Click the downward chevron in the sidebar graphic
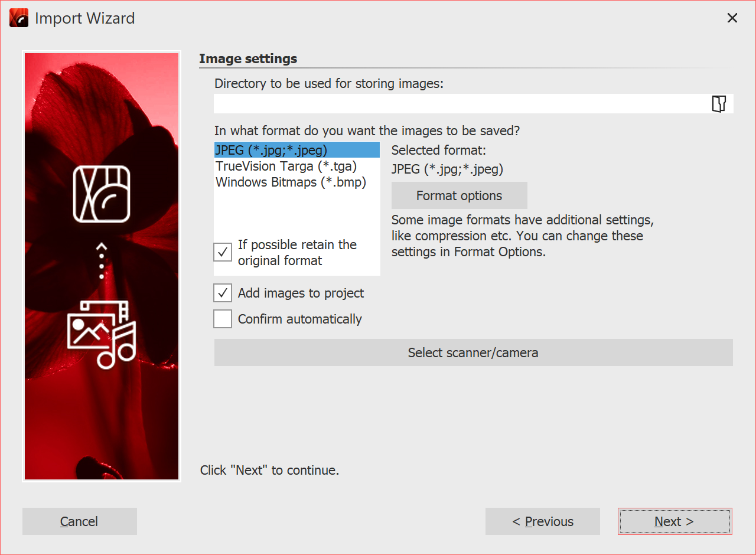 pos(101,248)
